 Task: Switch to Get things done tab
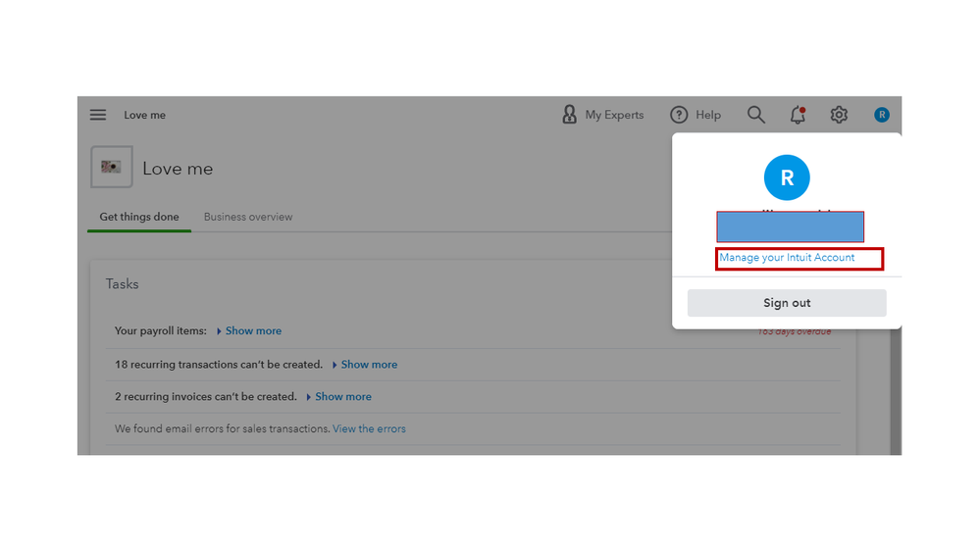click(x=138, y=217)
